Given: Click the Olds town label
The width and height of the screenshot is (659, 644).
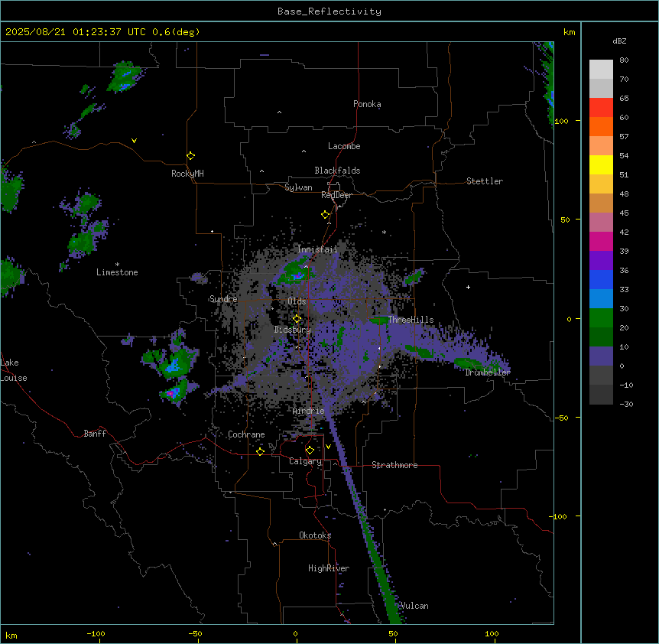Looking at the screenshot, I should (x=297, y=301).
